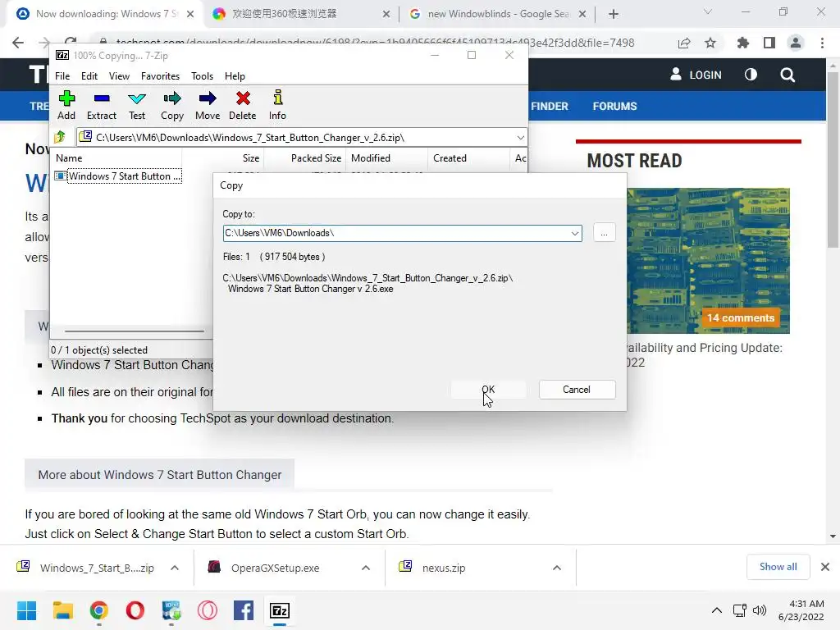Sort the 7-Zip list by Name column
Screen dimensions: 840x630
[x=116, y=158]
